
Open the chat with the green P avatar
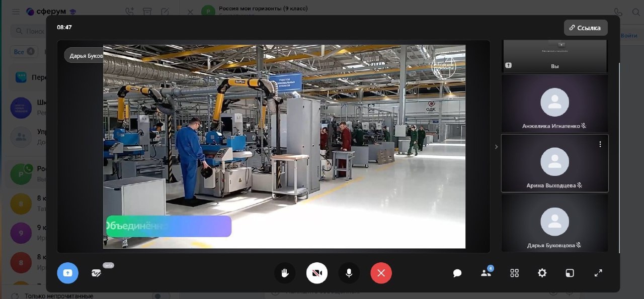[21, 173]
